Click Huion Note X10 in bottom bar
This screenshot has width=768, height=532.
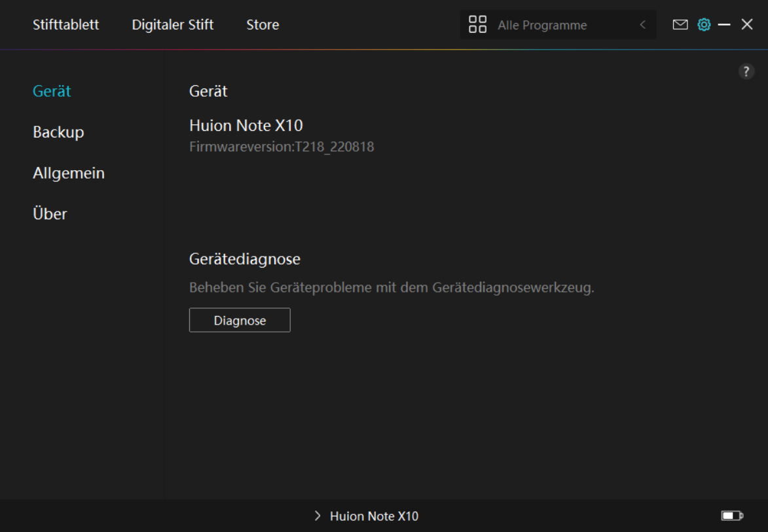tap(375, 516)
